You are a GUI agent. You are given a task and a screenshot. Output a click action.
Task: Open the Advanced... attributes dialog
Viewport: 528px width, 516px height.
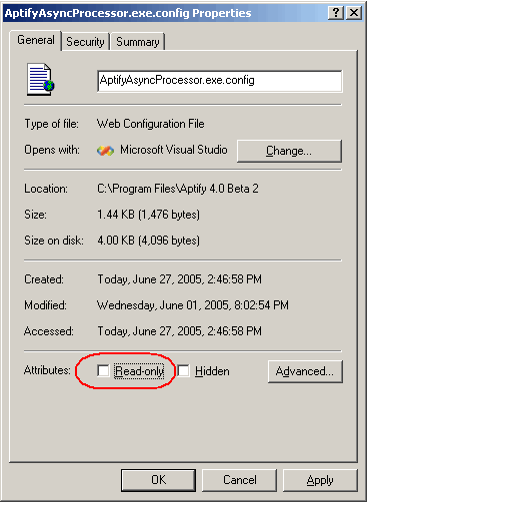(305, 371)
